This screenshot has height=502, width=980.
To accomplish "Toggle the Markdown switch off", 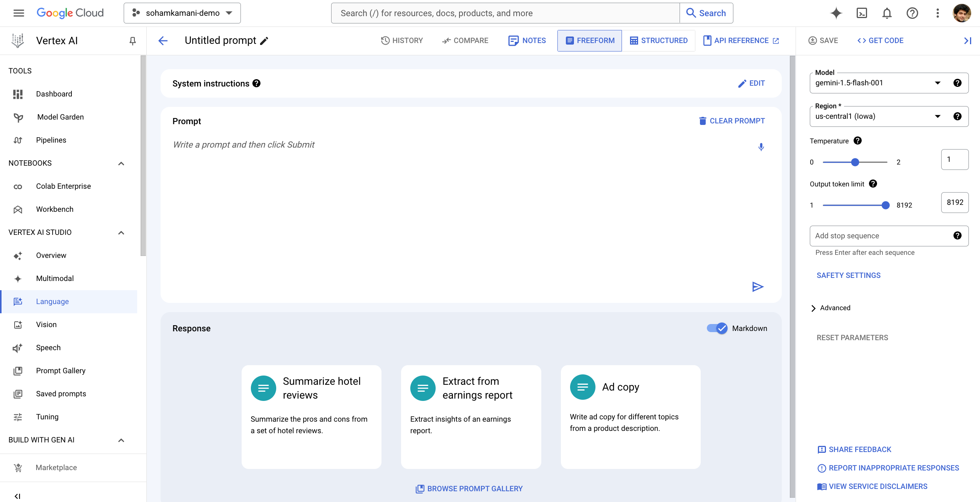I will click(x=717, y=328).
